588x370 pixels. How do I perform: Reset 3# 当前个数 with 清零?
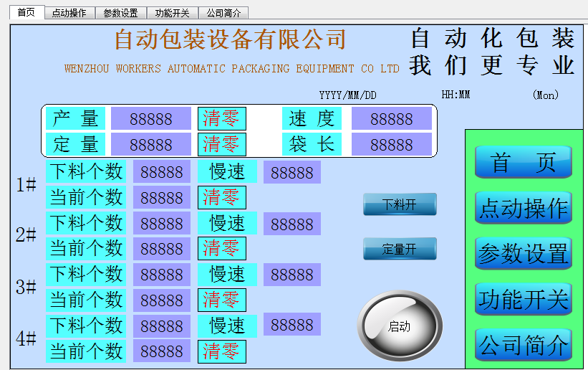tap(221, 300)
